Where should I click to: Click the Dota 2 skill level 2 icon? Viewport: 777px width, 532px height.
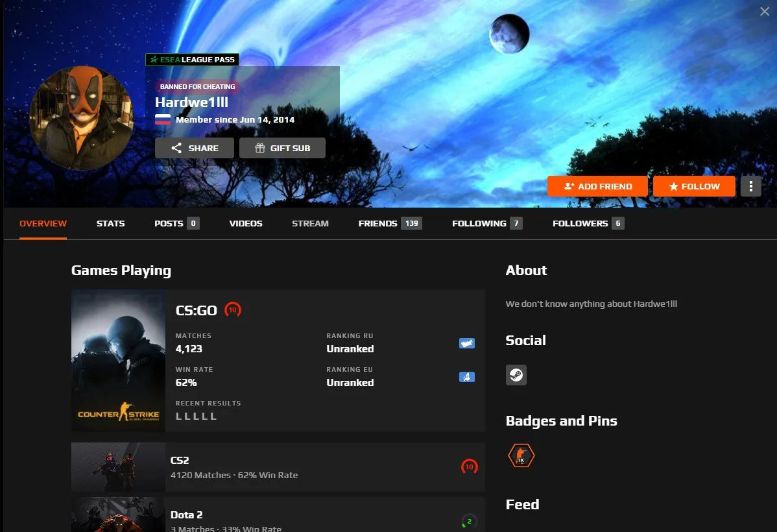469,521
